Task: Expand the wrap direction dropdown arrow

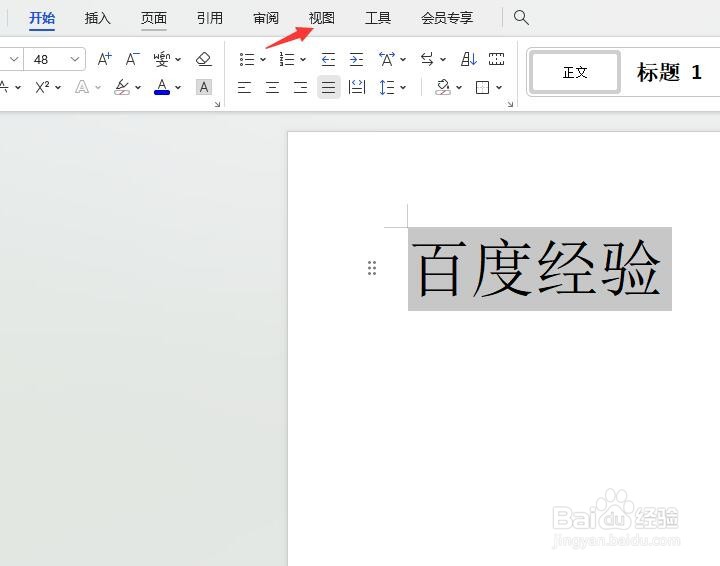Action: 443,59
